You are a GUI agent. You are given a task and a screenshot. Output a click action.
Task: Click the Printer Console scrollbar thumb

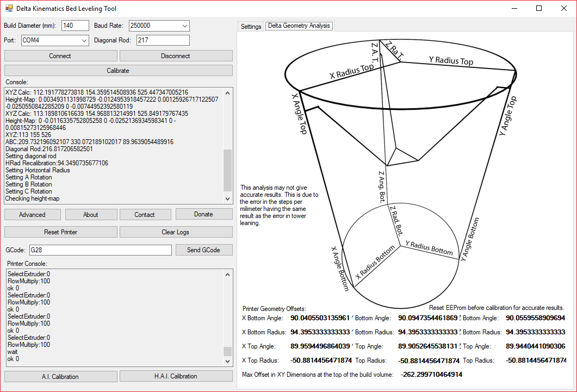coord(227,351)
